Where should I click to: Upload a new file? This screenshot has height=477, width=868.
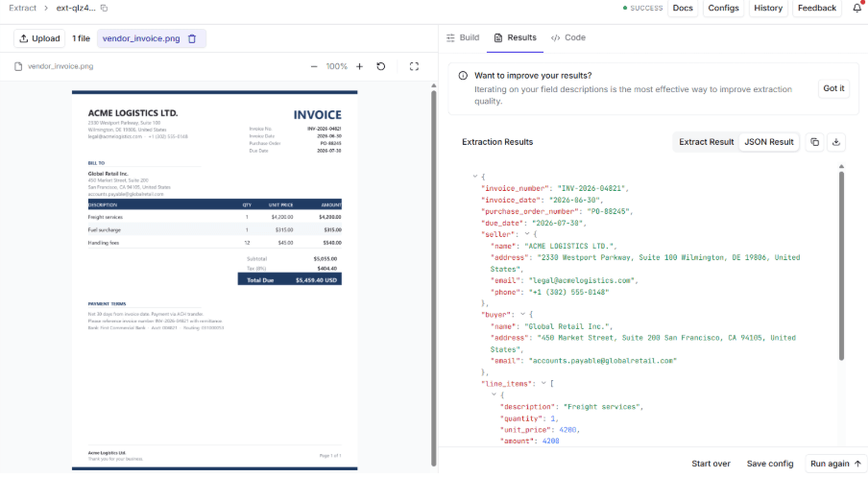39,38
